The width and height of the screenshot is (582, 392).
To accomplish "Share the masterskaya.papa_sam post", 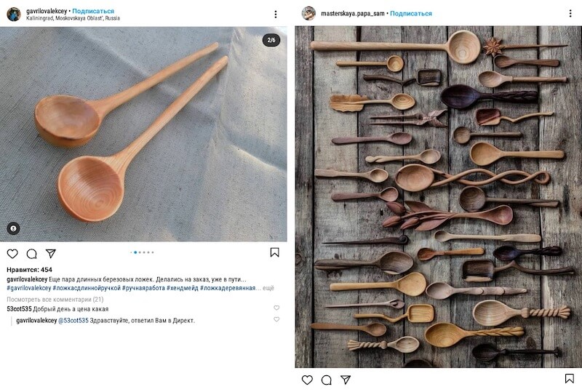I will click(346, 380).
